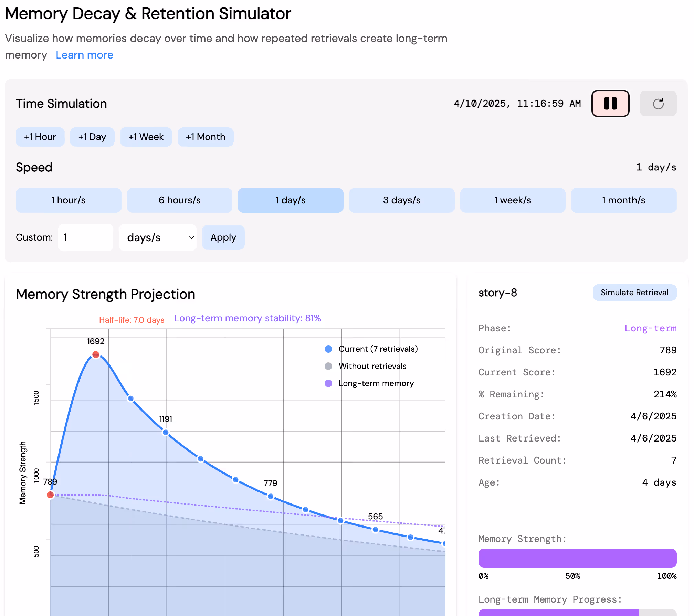This screenshot has height=616, width=694.
Task: Open the Learn more link
Action: (84, 55)
